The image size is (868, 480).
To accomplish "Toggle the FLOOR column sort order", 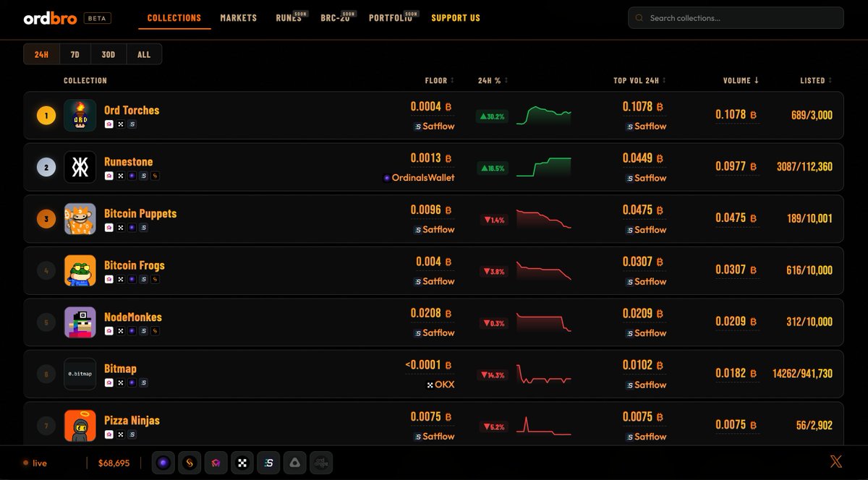I will (439, 80).
